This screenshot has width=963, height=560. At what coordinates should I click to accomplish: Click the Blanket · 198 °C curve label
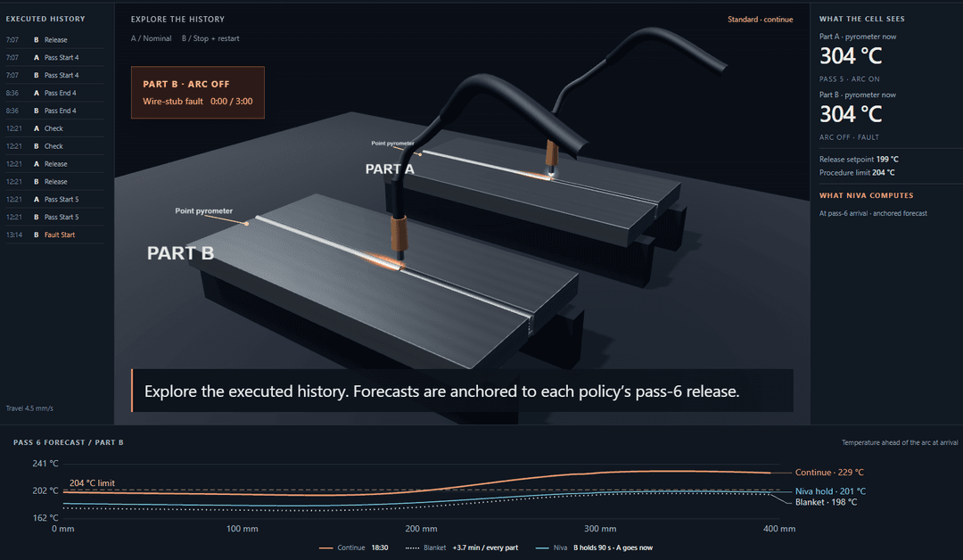point(826,502)
